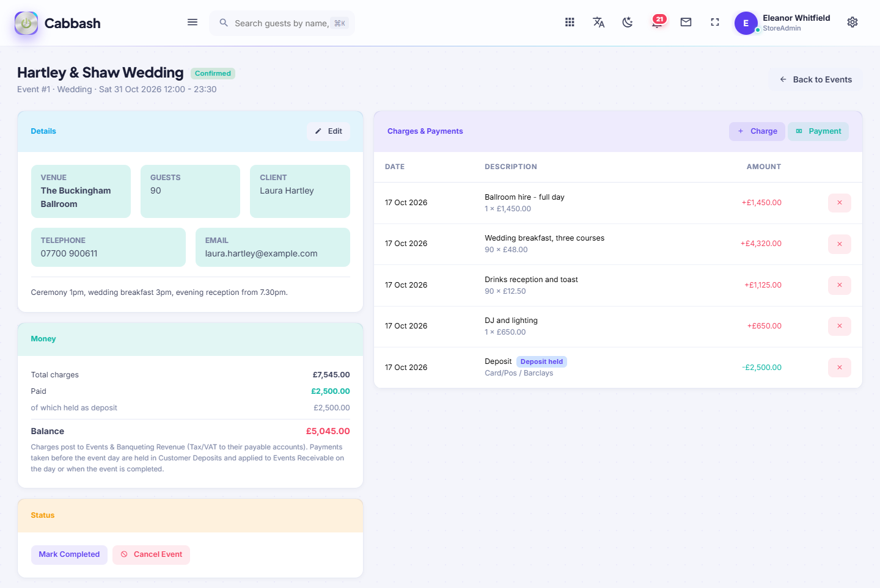Viewport: 880px width, 588px height.
Task: Record a new Payment
Action: pyautogui.click(x=818, y=131)
